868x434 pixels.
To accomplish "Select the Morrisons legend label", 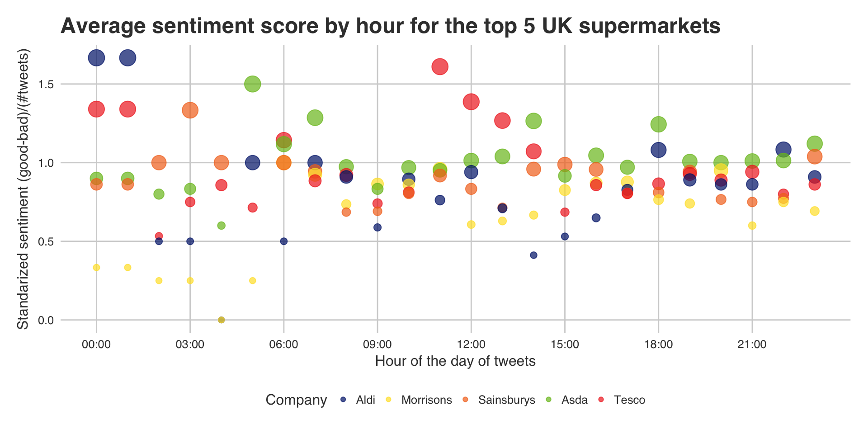I will tap(426, 400).
